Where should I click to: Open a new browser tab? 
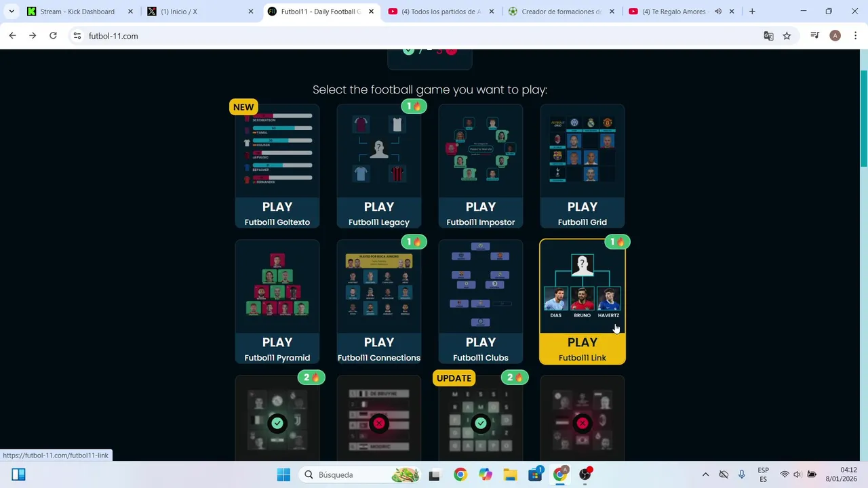(x=752, y=12)
